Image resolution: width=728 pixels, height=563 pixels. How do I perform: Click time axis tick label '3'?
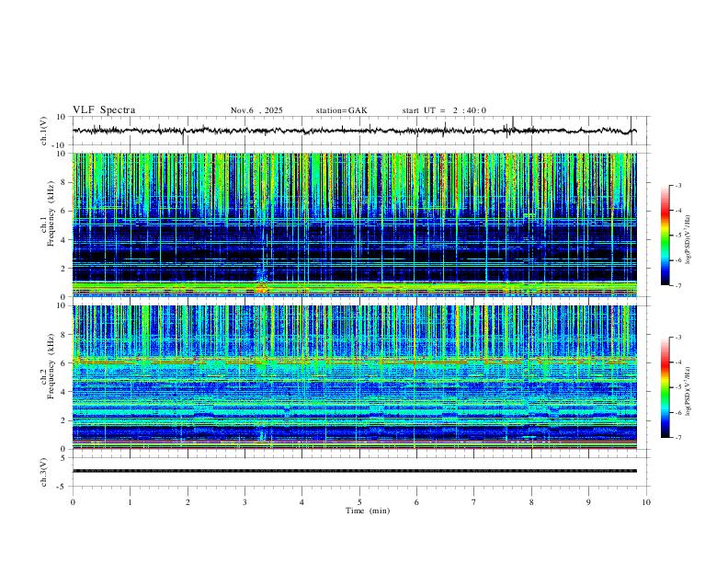pos(245,502)
